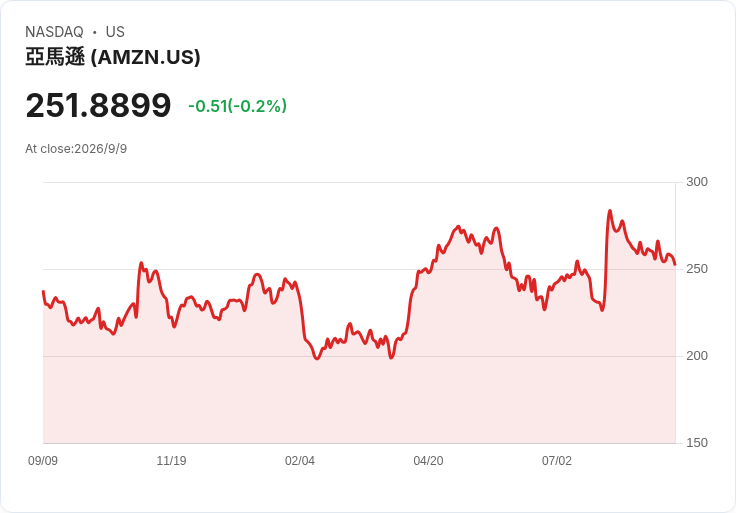This screenshot has width=736, height=513.
Task: Select the 11/19 date on x-axis
Action: click(x=171, y=460)
